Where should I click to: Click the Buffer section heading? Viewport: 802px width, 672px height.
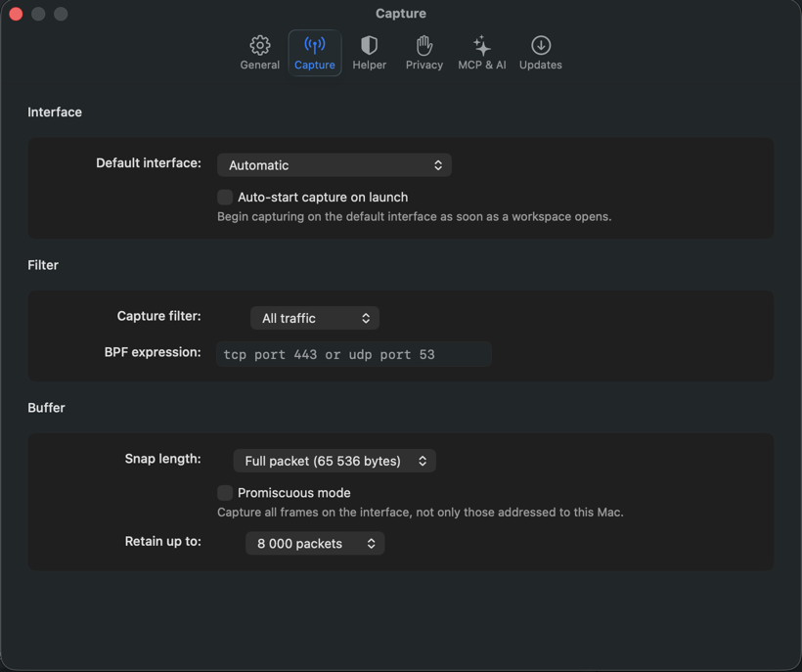46,408
